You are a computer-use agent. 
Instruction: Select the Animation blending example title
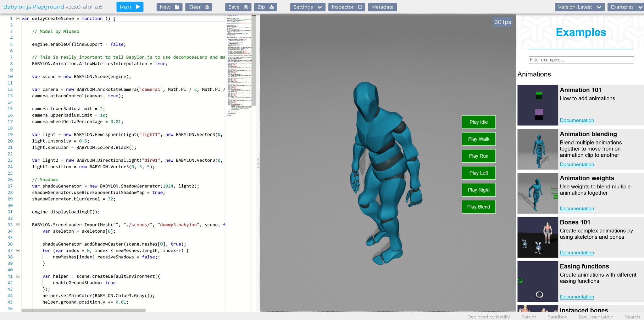588,134
